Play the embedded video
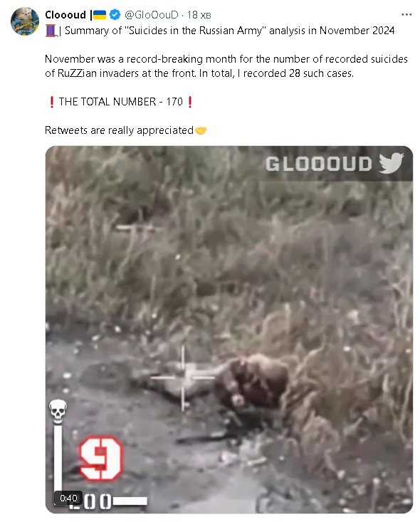This screenshot has width=420, height=522. (x=229, y=330)
